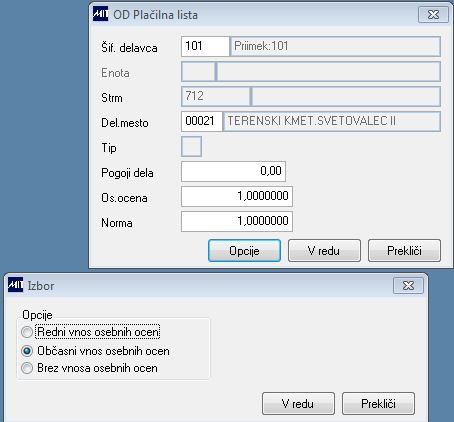This screenshot has height=422, width=454.
Task: Click the Izbor title text
Action: 41,286
